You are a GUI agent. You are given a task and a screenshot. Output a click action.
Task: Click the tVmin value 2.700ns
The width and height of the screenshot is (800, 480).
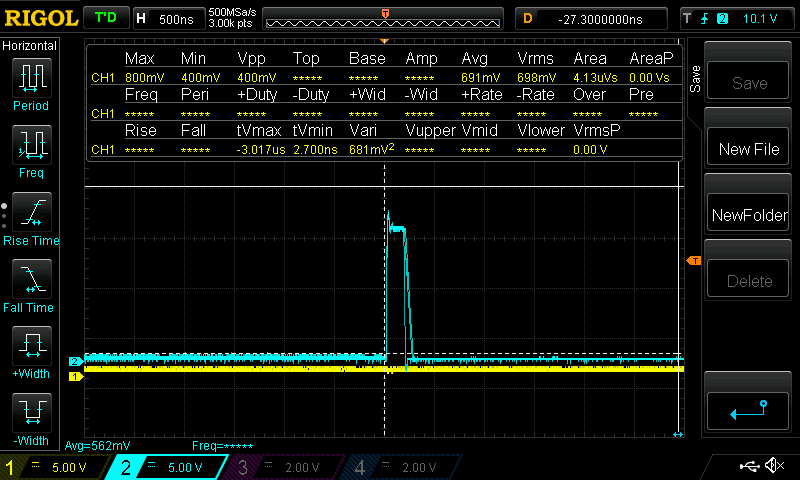tap(315, 149)
